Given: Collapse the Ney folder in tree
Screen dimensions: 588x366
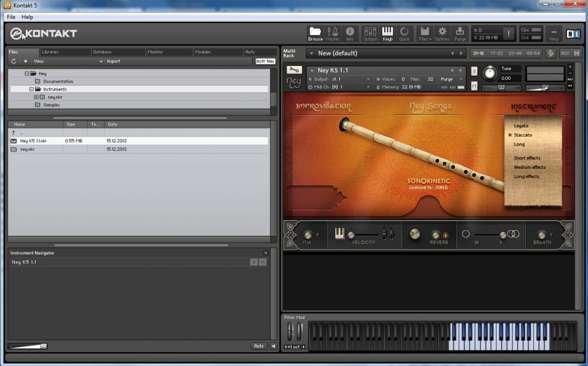Looking at the screenshot, I should tap(27, 74).
